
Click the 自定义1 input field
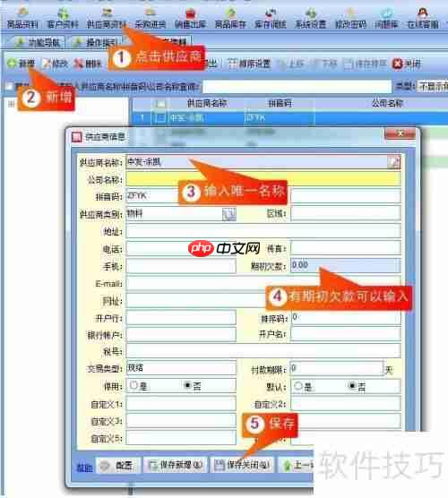pyautogui.click(x=181, y=404)
